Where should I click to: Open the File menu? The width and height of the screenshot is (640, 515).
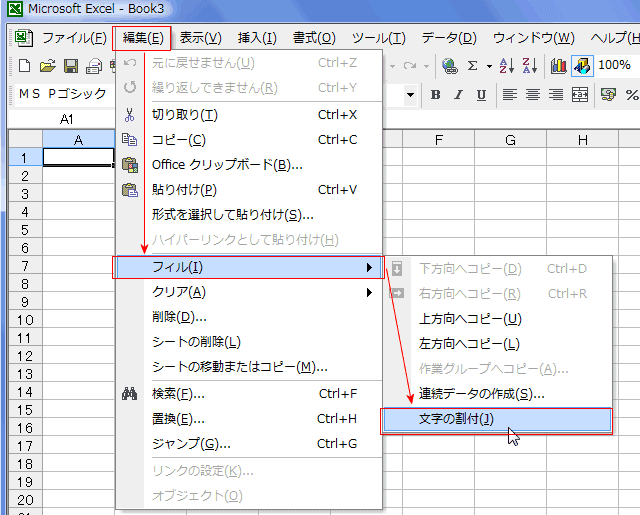pos(74,38)
